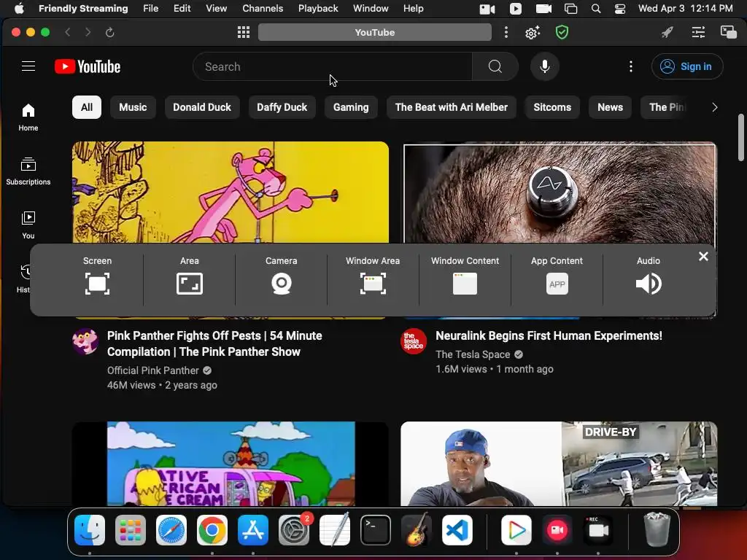Open Subscriptions in sidebar
Viewport: 747px width, 560px height.
click(x=28, y=171)
